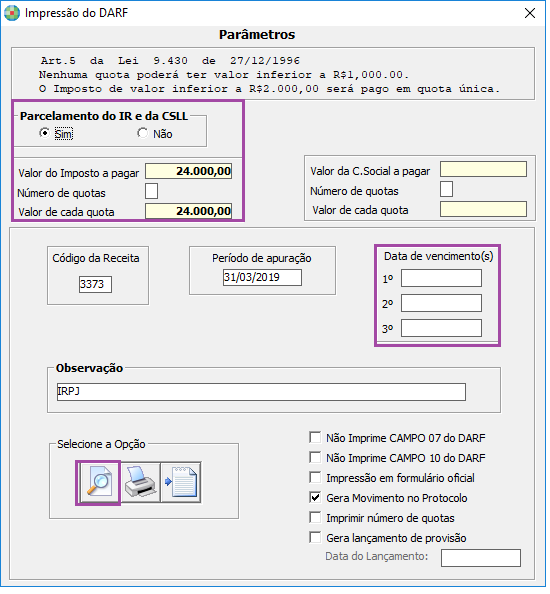Choose the export-to-document file icon

pyautogui.click(x=181, y=483)
